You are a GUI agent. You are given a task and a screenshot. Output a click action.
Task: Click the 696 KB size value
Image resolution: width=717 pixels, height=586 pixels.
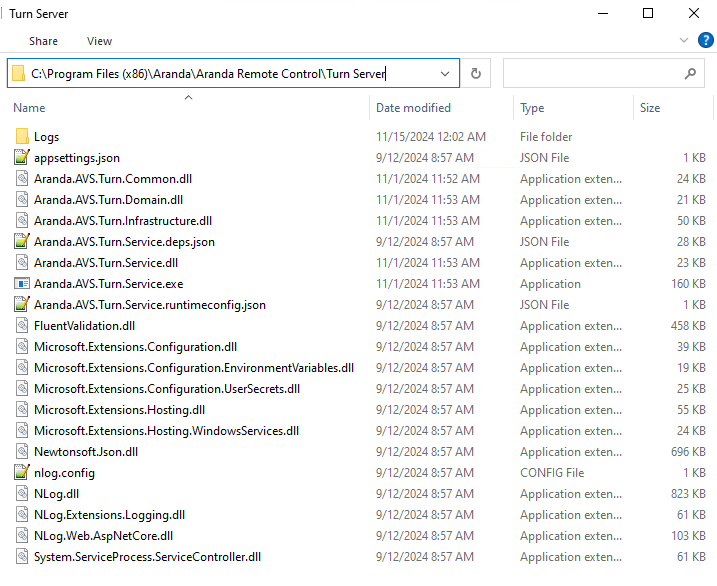(x=688, y=452)
